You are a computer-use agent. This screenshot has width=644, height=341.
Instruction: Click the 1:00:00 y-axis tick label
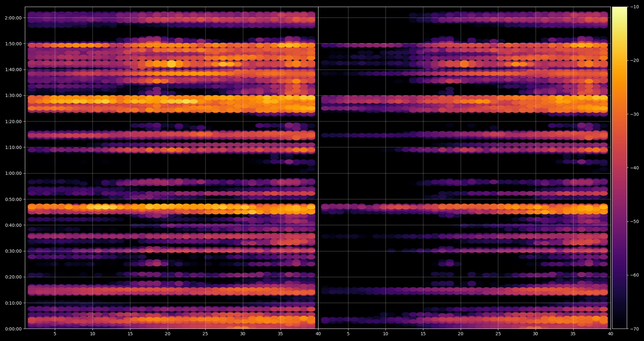(x=13, y=174)
